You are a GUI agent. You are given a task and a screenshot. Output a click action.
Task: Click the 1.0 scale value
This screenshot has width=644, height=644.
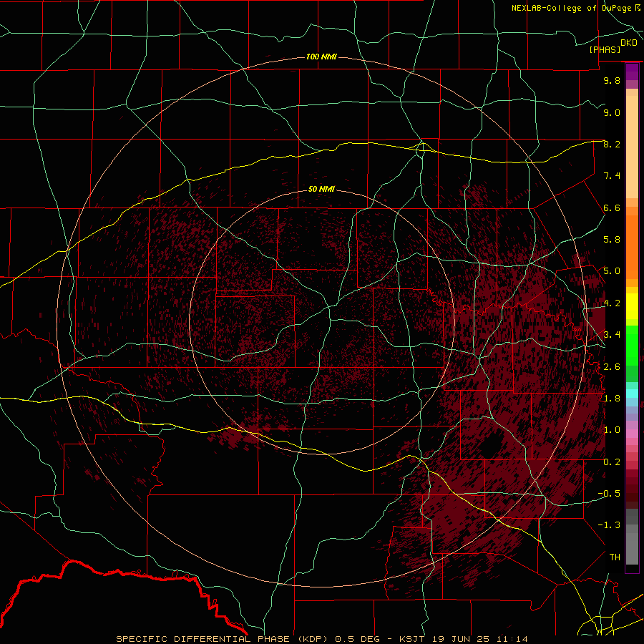(612, 430)
